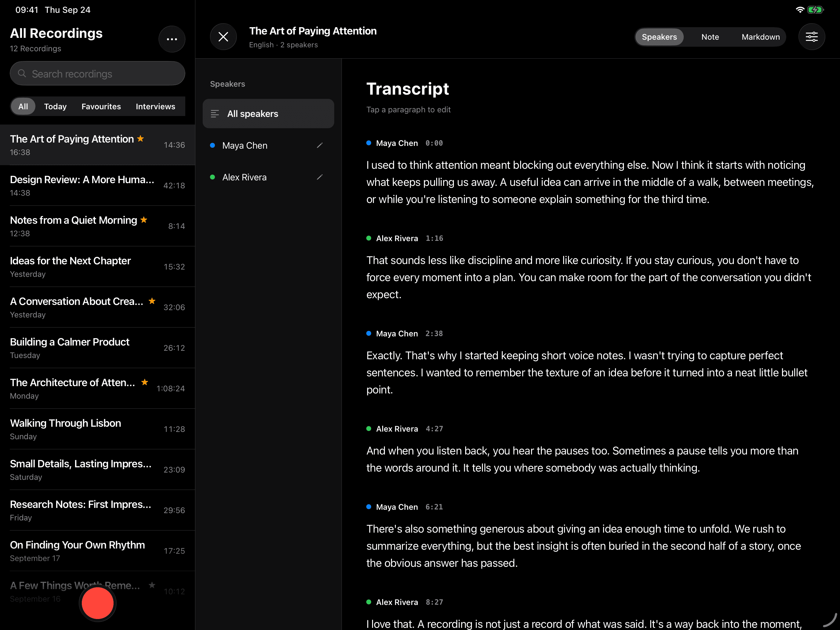The height and width of the screenshot is (630, 840).
Task: Filter transcript by Alex Rivera
Action: click(269, 177)
